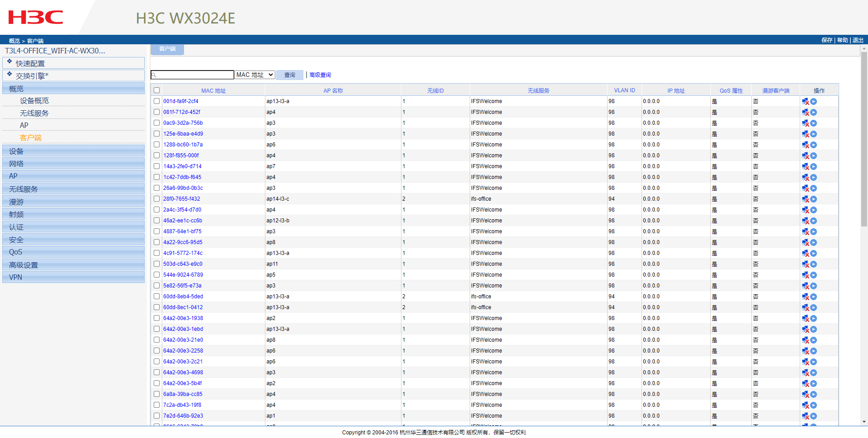Click the 查询 search button
Viewport: 868px width, 438px height.
pyautogui.click(x=290, y=75)
